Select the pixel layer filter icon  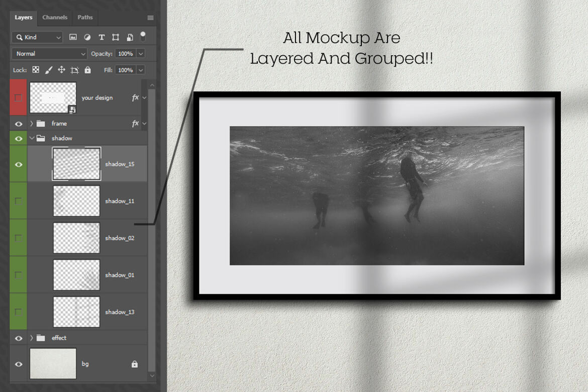point(73,37)
